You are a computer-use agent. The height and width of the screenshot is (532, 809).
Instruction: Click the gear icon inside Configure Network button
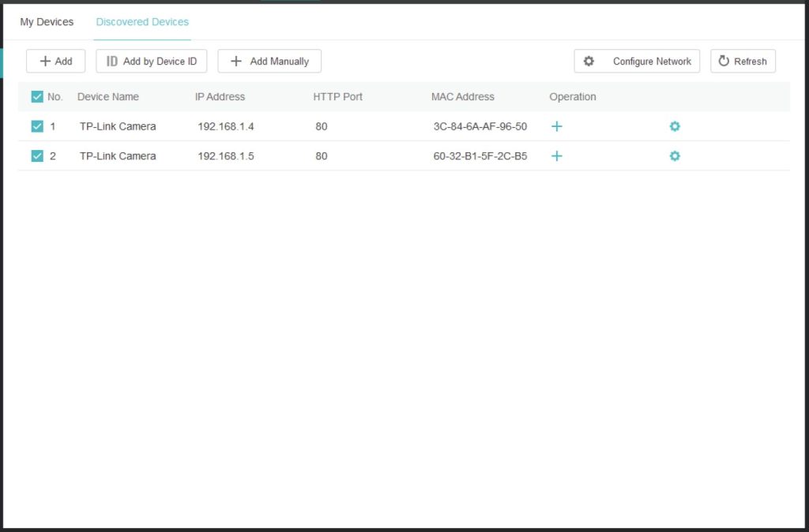[x=589, y=61]
